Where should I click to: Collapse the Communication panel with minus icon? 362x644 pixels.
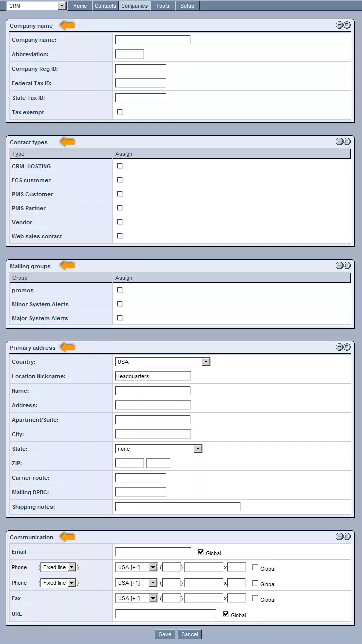pyautogui.click(x=339, y=536)
